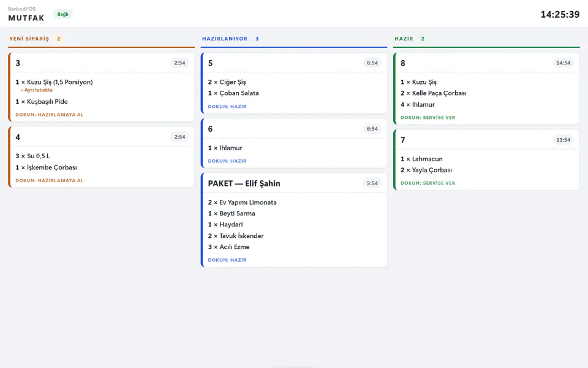Click the Bağlı connection status badge
The image size is (588, 368).
[x=62, y=14]
